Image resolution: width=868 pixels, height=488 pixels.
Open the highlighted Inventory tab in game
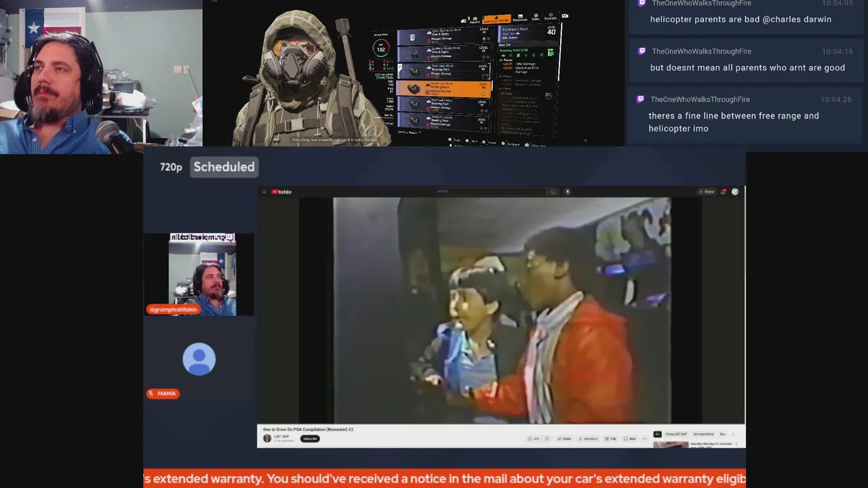click(496, 20)
